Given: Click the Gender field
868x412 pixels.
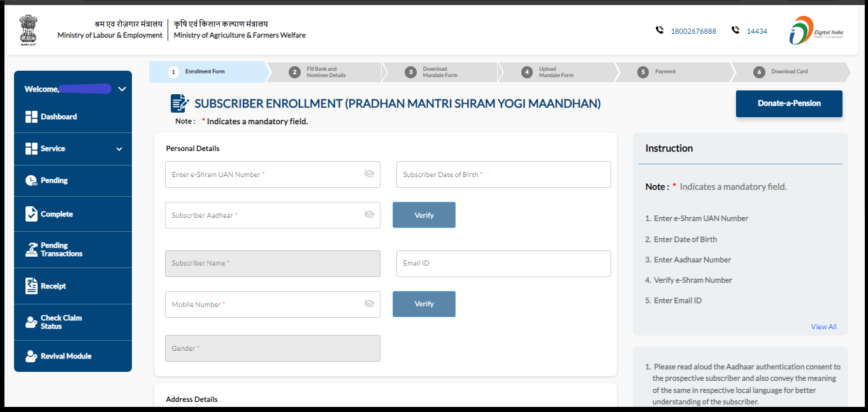Looking at the screenshot, I should pos(273,348).
